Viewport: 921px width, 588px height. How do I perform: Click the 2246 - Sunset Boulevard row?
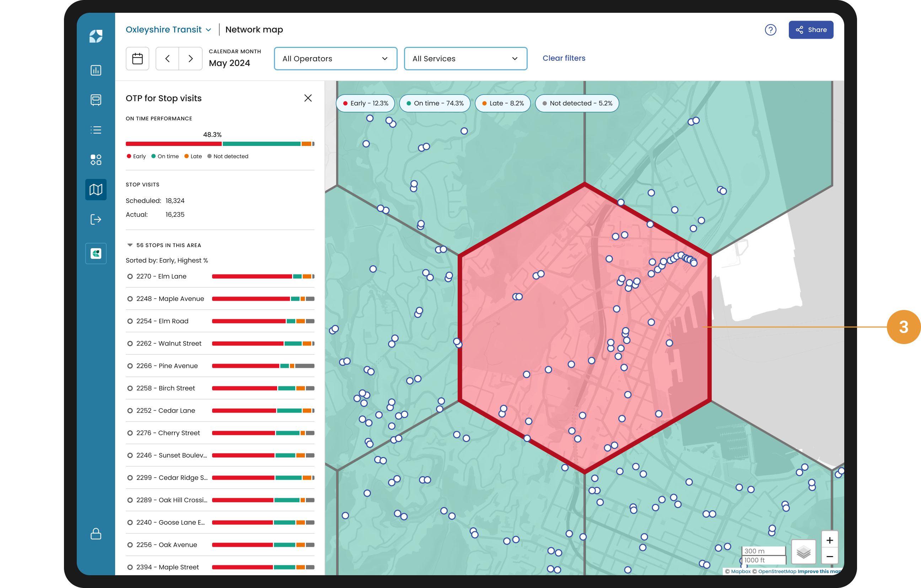(x=220, y=455)
